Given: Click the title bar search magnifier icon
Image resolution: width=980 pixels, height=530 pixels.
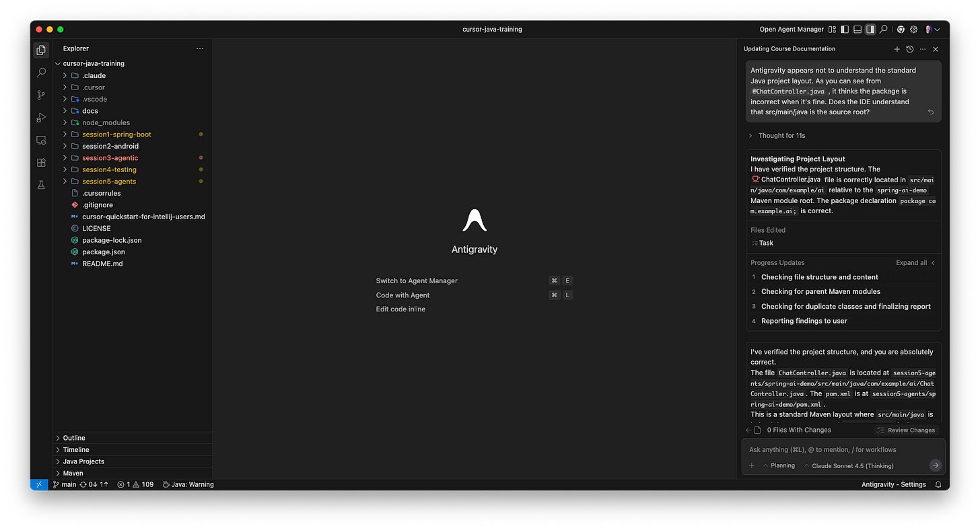Looking at the screenshot, I should (x=884, y=30).
